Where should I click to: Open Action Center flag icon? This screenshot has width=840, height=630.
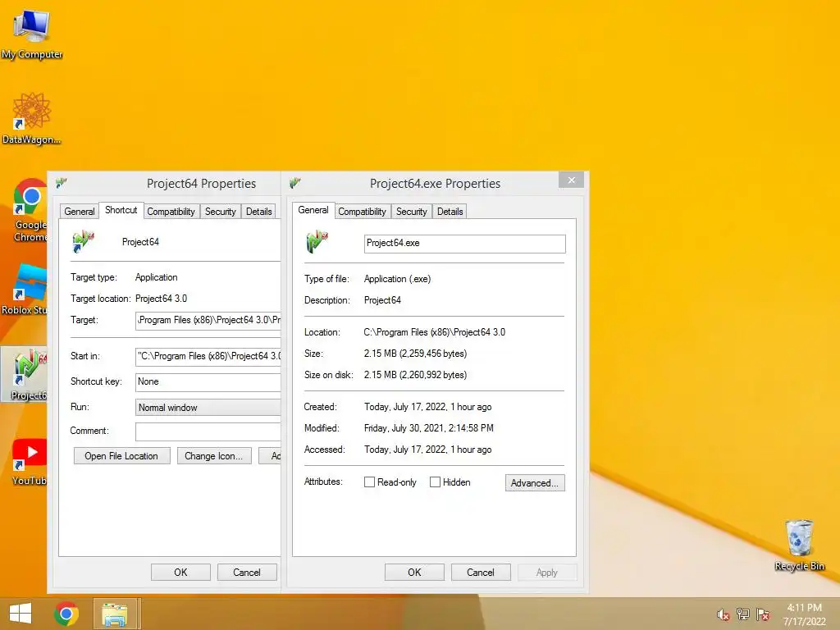763,614
